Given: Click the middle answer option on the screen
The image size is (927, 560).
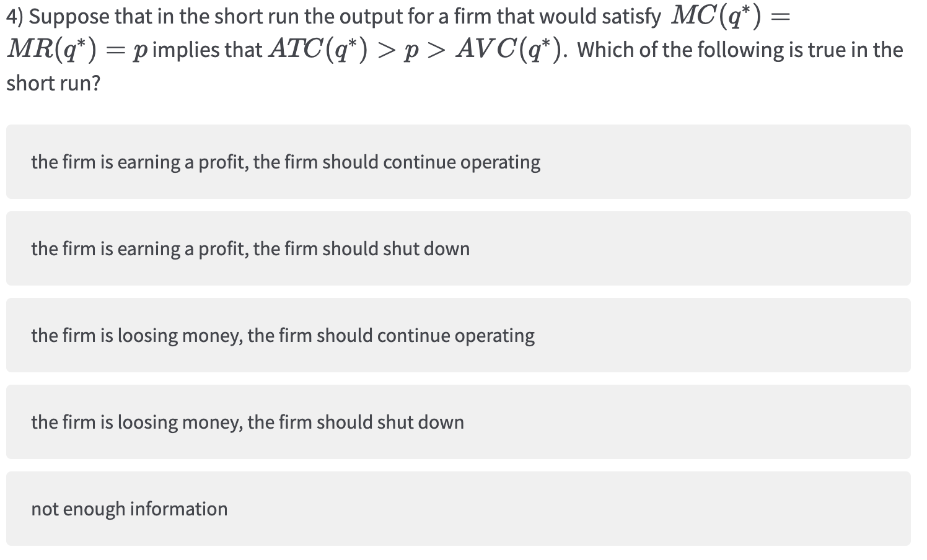Looking at the screenshot, I should tap(457, 335).
